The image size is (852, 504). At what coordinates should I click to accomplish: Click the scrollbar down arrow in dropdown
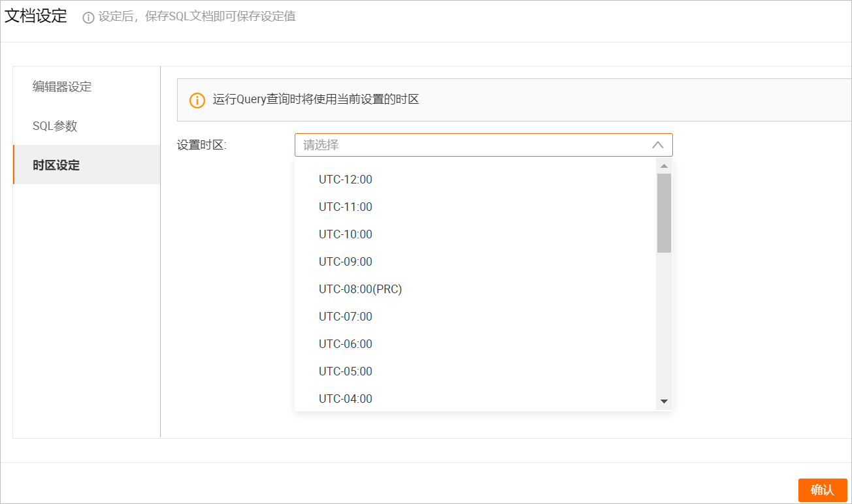[664, 402]
